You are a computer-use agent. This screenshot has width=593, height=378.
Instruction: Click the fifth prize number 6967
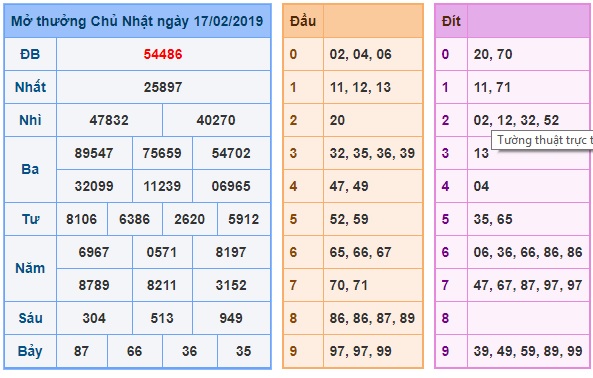click(94, 252)
